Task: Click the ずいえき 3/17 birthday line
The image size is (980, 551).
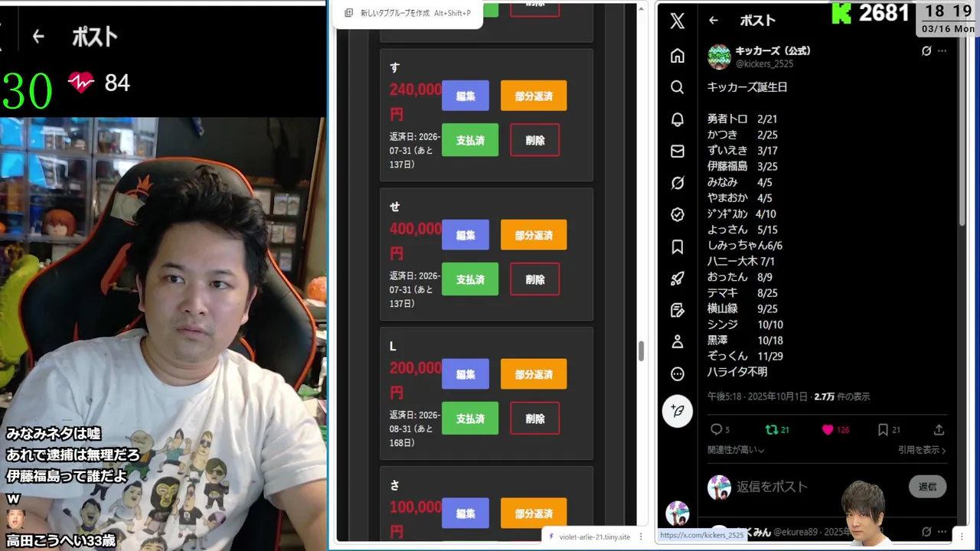Action: coord(742,151)
